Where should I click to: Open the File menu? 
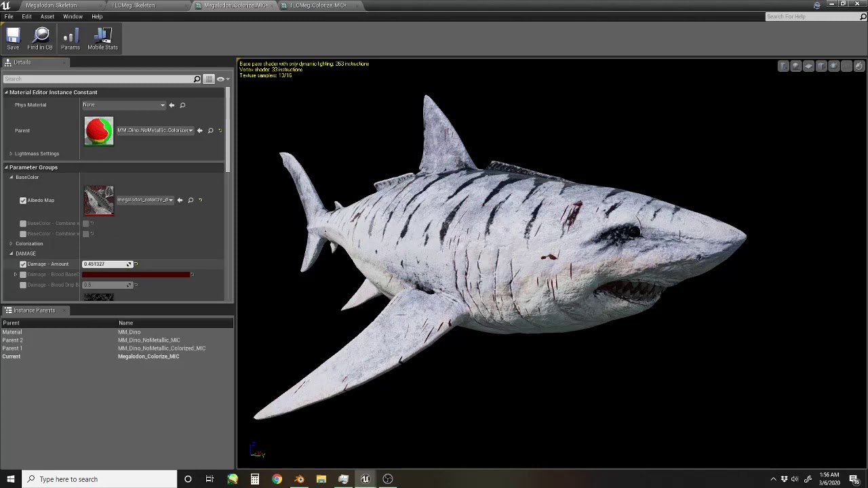pyautogui.click(x=9, y=16)
